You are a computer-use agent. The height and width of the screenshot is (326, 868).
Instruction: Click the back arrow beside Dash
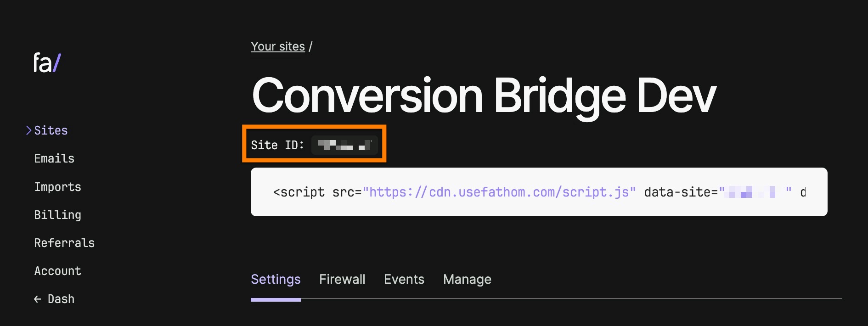(x=37, y=298)
